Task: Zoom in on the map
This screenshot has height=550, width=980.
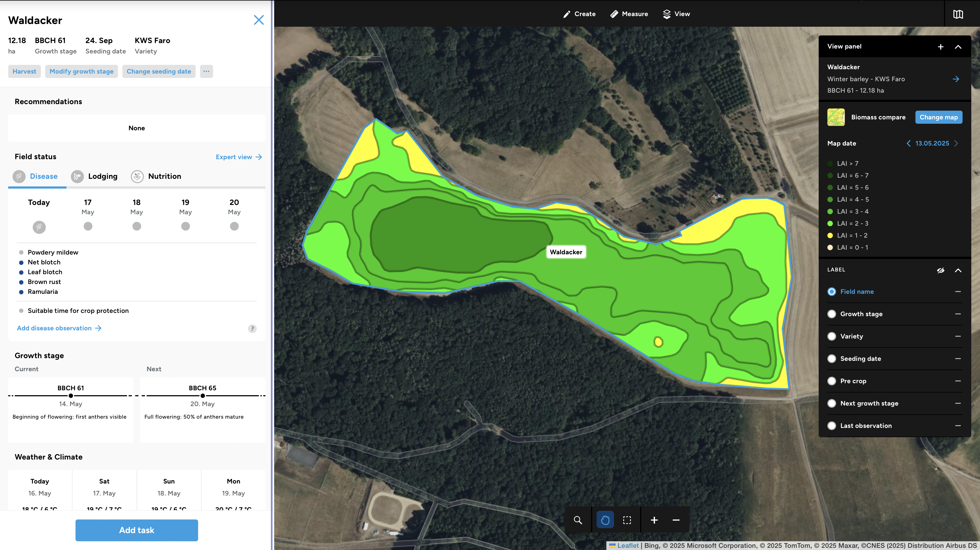Action: pyautogui.click(x=654, y=519)
